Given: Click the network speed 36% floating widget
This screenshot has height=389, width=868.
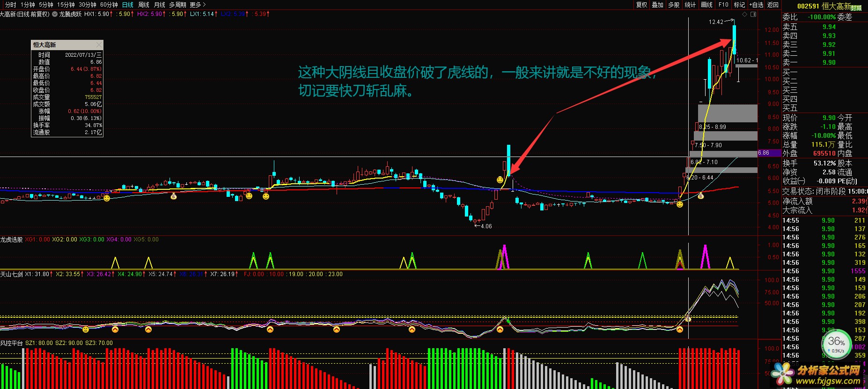Looking at the screenshot, I should [836, 345].
